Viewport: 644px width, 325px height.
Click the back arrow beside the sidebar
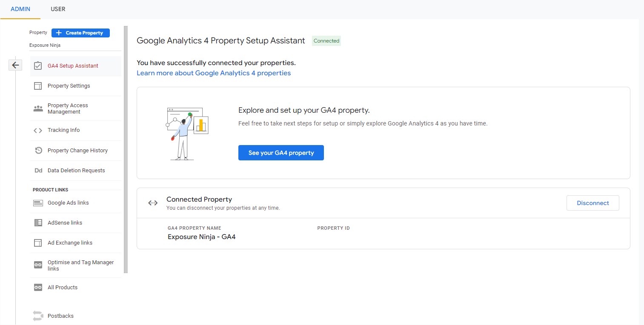15,65
